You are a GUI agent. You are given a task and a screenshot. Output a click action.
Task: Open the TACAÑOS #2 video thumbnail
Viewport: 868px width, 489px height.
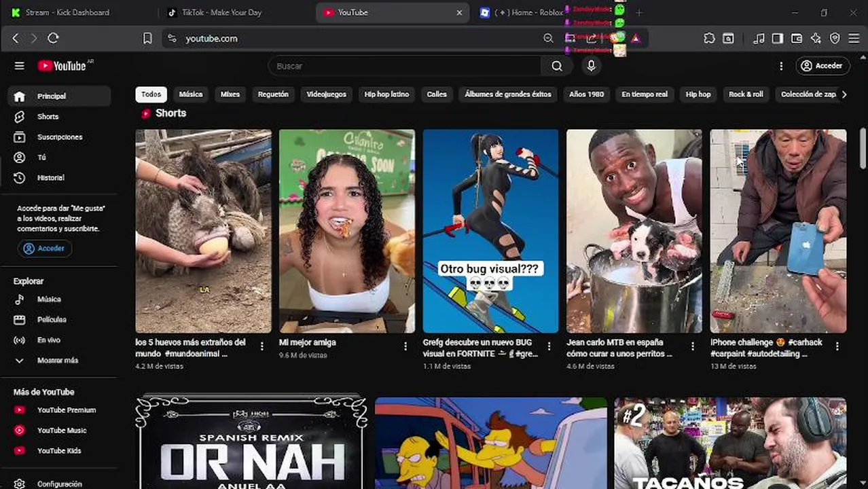(730, 443)
